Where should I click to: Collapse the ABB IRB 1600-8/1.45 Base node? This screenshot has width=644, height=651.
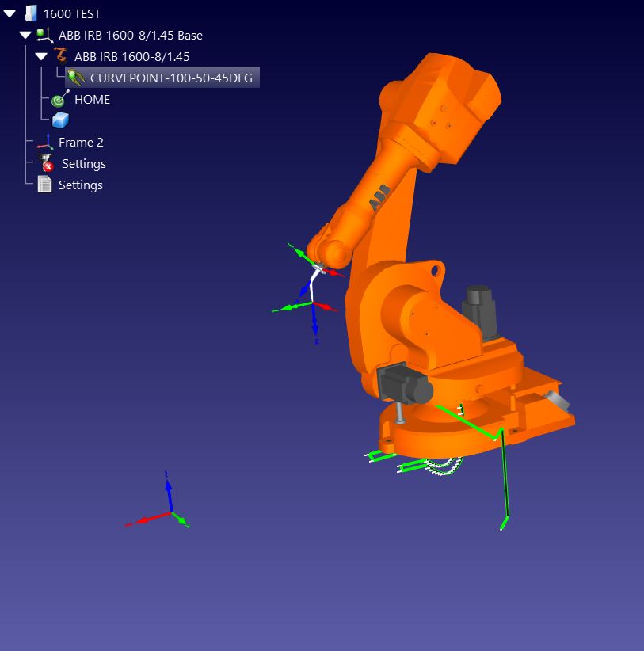(x=25, y=36)
